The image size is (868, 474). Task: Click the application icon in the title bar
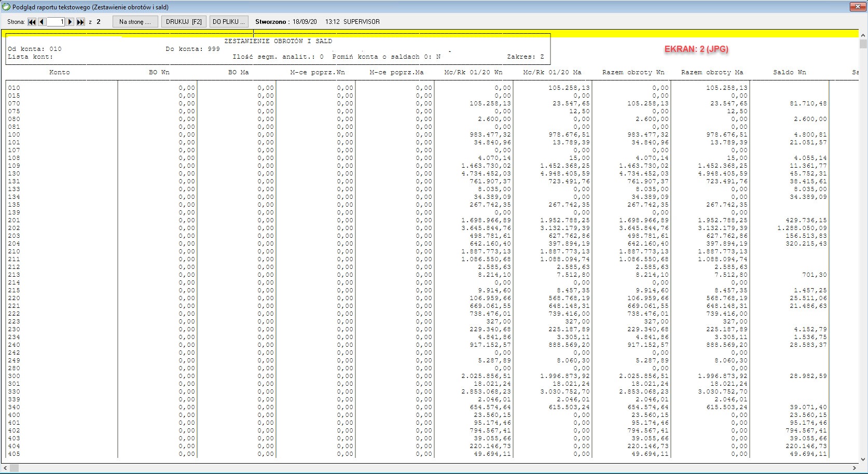pyautogui.click(x=6, y=7)
